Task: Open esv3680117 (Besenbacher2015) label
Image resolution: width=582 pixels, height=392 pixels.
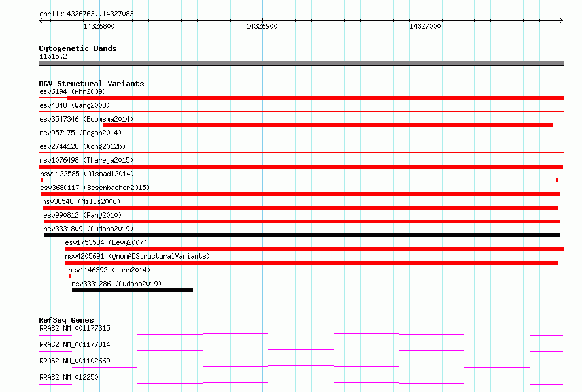Action: 95,188
